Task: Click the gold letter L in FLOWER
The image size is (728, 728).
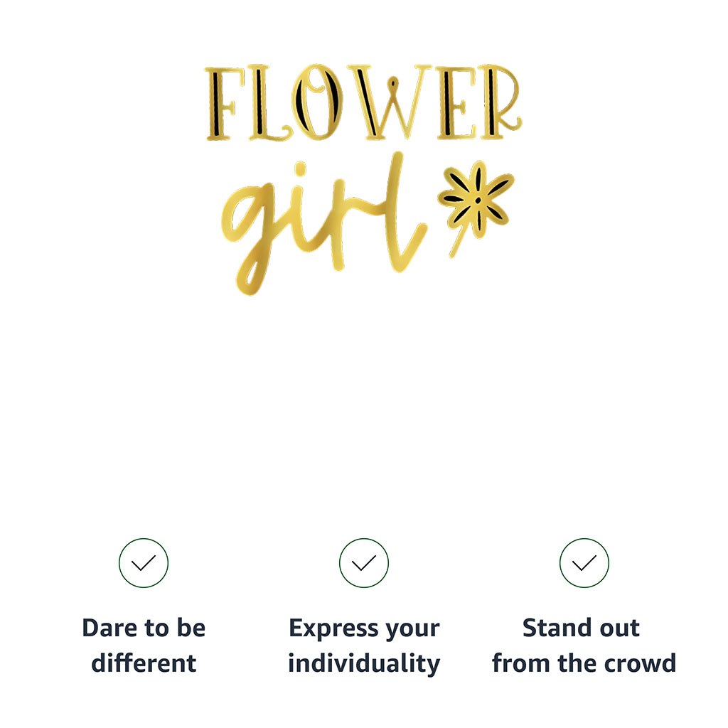Action: point(269,103)
